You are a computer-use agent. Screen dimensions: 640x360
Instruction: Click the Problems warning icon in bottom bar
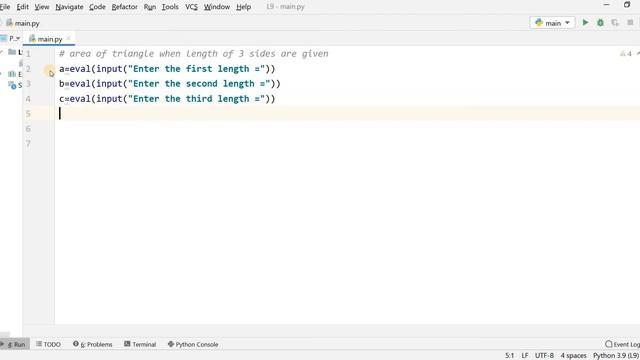76,344
